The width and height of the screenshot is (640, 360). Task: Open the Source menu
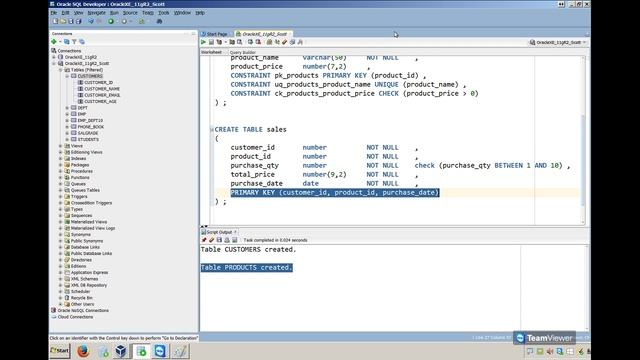click(x=130, y=13)
